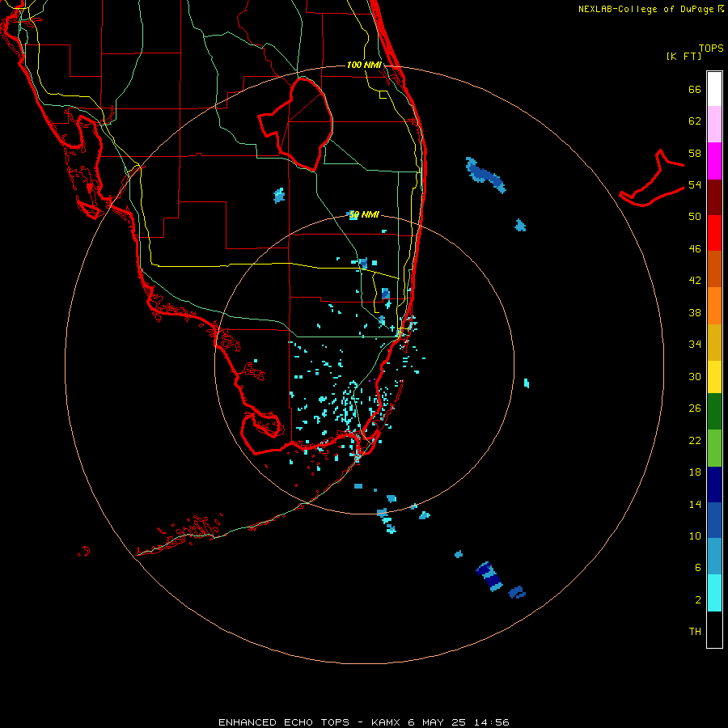Click the 10 legend value

695,535
